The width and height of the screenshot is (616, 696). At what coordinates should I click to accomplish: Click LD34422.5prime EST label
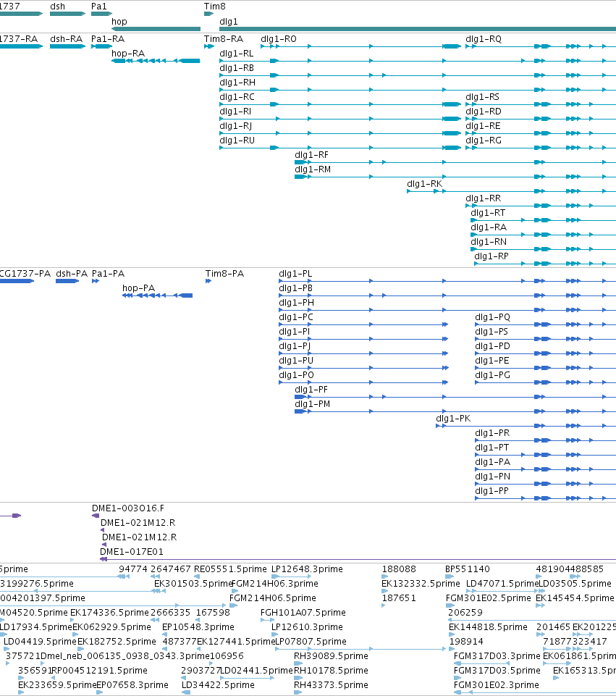[218, 684]
